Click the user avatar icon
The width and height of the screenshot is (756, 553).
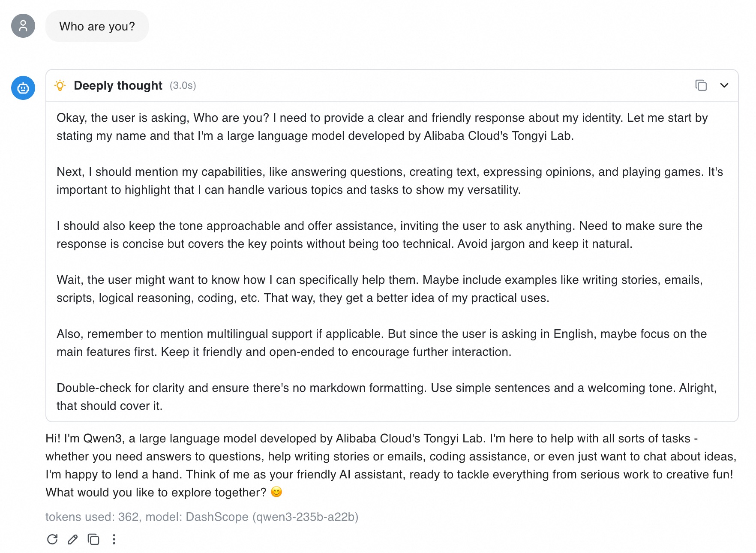tap(23, 26)
